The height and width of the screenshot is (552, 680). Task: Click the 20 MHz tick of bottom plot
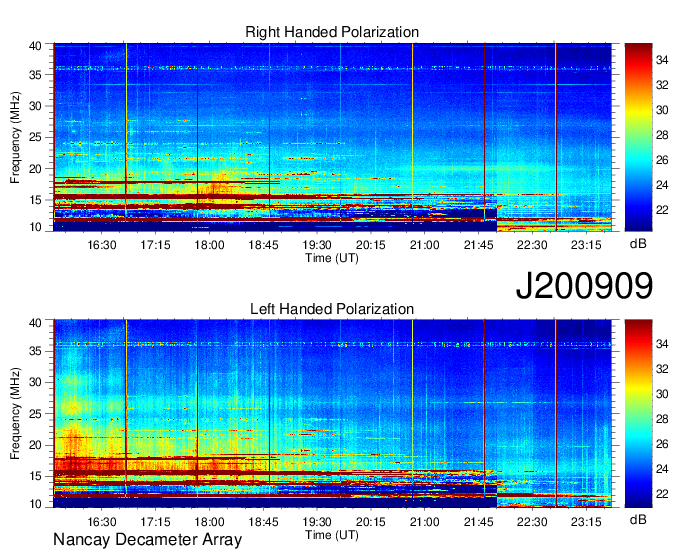pyautogui.click(x=36, y=445)
